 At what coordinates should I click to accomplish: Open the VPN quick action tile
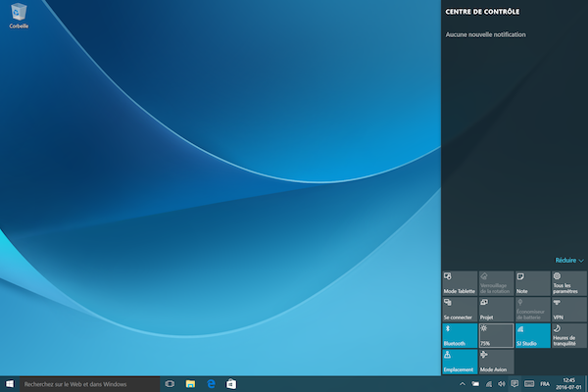point(568,310)
